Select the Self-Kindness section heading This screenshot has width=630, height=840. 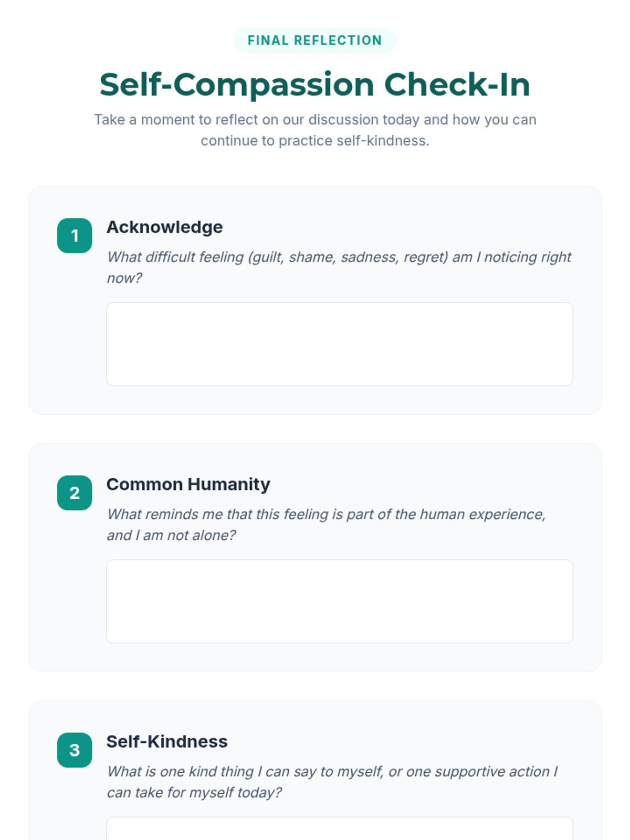pyautogui.click(x=167, y=742)
